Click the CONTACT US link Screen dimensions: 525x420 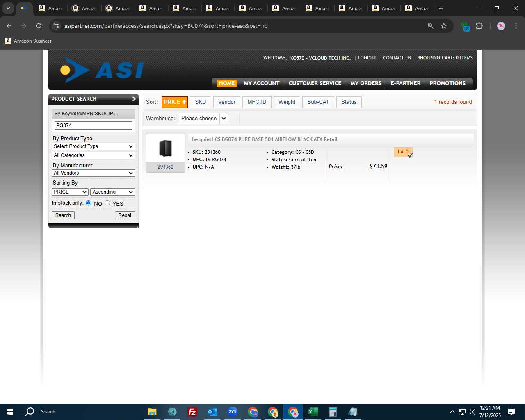[397, 58]
